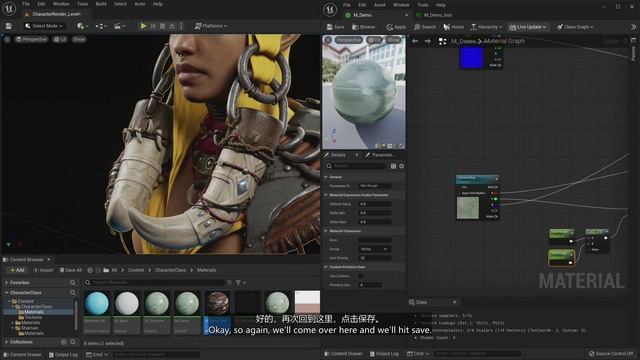Screen dimensions: 640x360
Task: Open the Platforms dropdown
Action: 211,26
